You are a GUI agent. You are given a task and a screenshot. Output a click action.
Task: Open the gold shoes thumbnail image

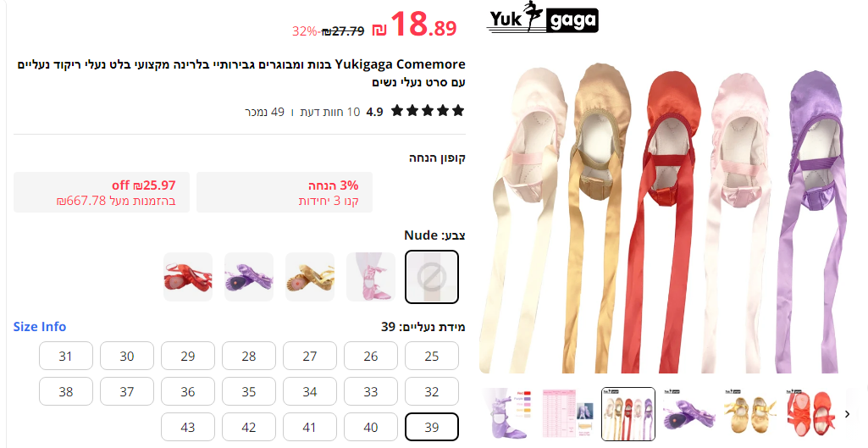750,413
